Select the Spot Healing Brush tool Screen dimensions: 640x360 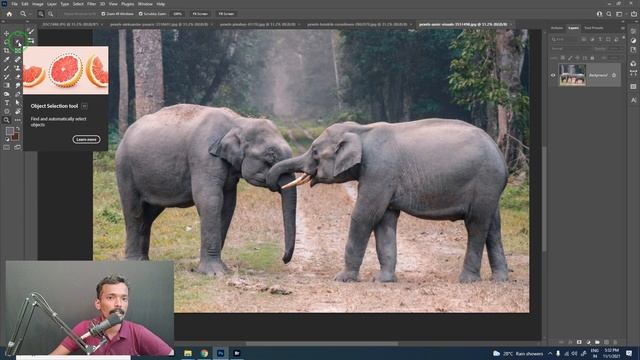coord(18,60)
